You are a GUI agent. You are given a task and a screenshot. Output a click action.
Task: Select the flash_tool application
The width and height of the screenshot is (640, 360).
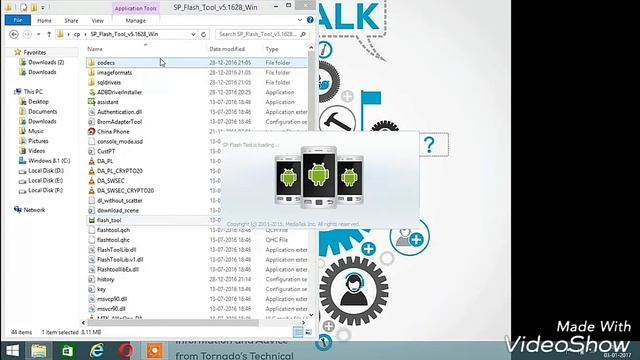(109, 220)
